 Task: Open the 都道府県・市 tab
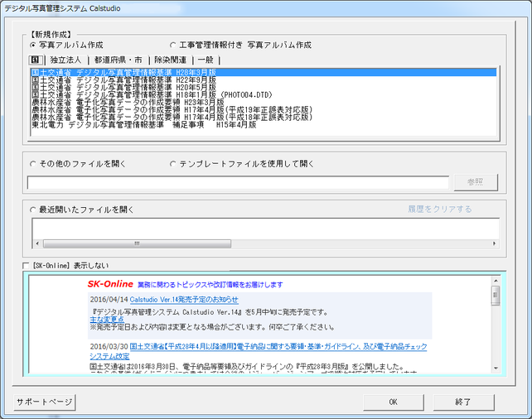coord(118,60)
